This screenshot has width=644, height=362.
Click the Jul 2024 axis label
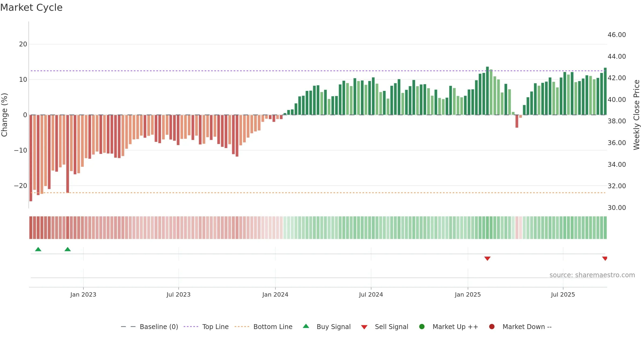371,294
